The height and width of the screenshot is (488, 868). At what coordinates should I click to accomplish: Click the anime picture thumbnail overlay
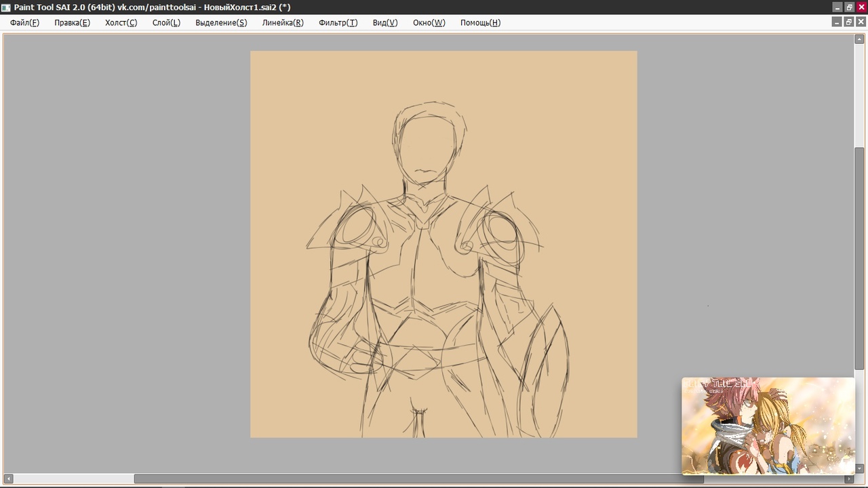coord(768,426)
